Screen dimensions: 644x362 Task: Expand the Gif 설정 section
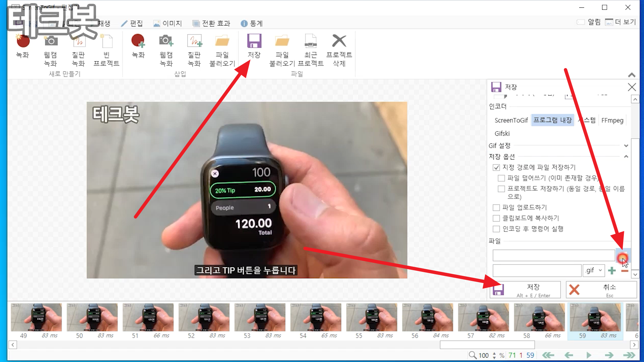(626, 146)
